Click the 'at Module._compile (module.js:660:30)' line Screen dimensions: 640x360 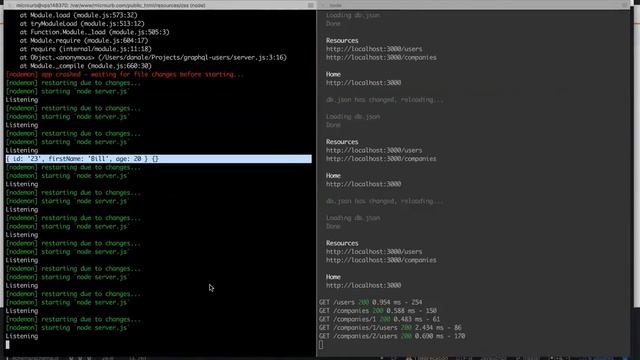pos(85,66)
